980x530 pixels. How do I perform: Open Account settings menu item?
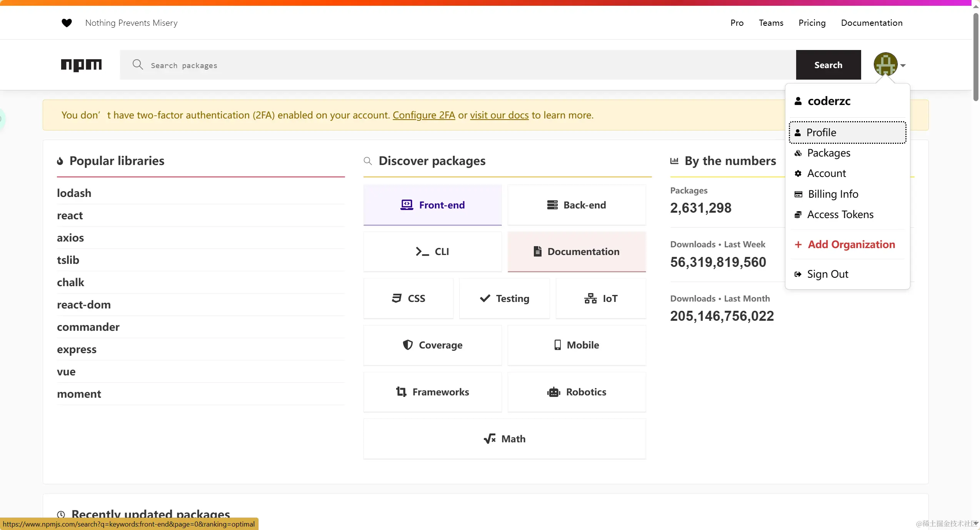(x=826, y=173)
